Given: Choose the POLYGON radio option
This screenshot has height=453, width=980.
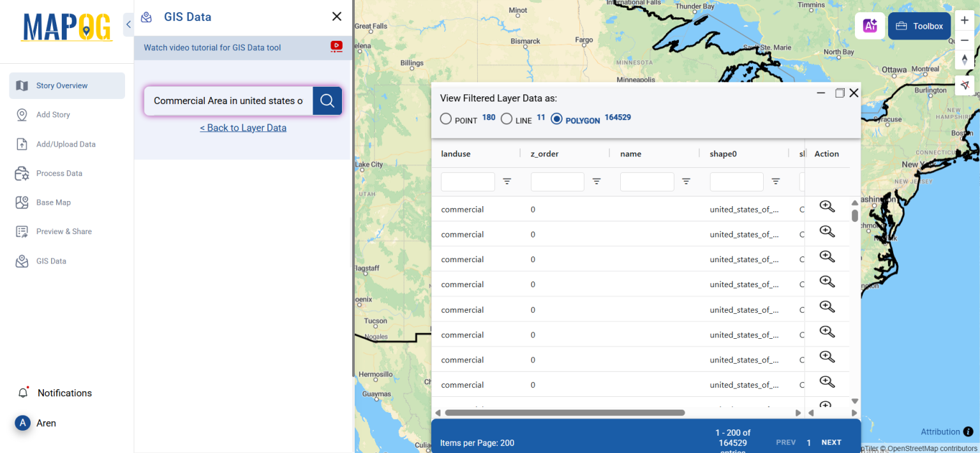Looking at the screenshot, I should [557, 118].
